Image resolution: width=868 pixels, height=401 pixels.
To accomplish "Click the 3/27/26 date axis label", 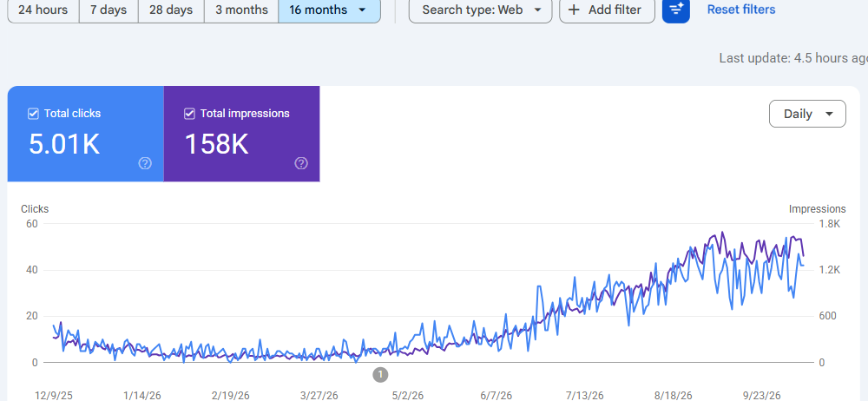I will pos(319,396).
